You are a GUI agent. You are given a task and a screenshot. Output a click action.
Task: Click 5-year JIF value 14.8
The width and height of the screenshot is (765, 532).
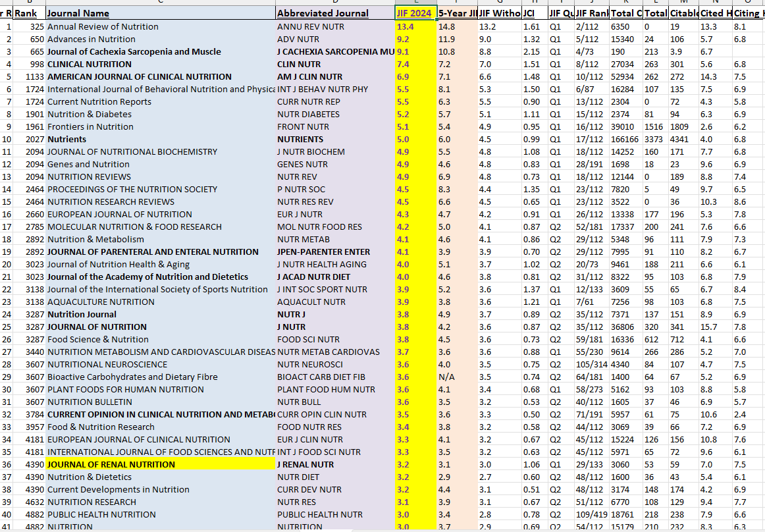click(x=457, y=27)
